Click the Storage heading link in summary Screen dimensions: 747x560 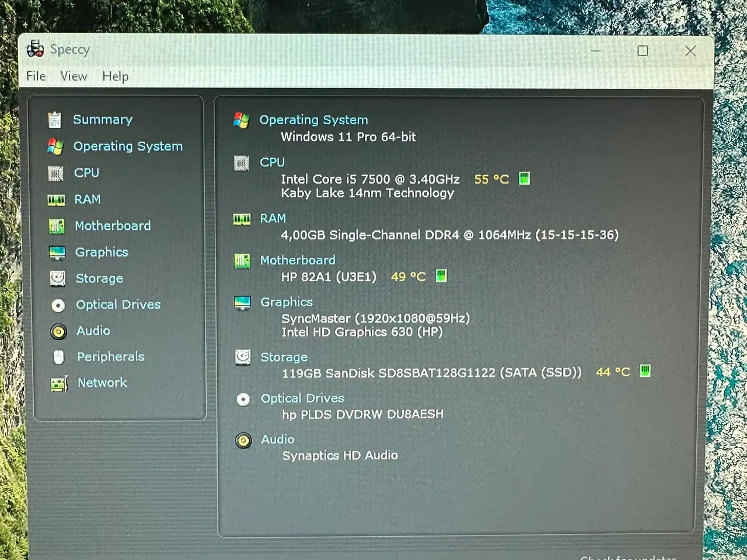tap(284, 357)
